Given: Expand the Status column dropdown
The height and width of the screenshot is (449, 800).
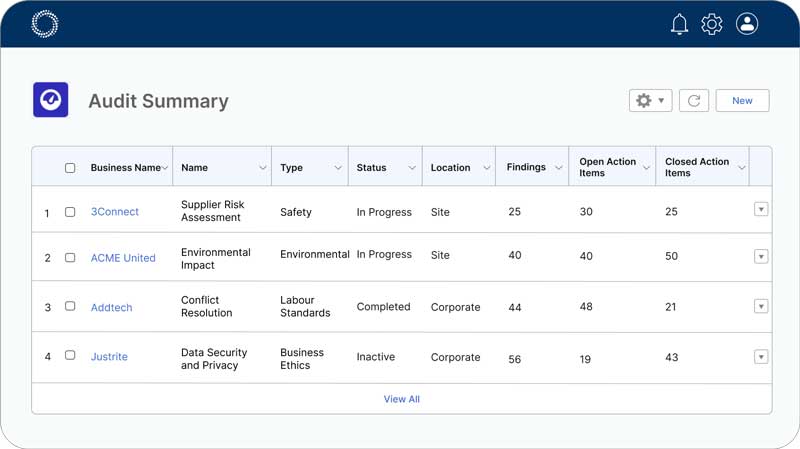Looking at the screenshot, I should point(412,168).
